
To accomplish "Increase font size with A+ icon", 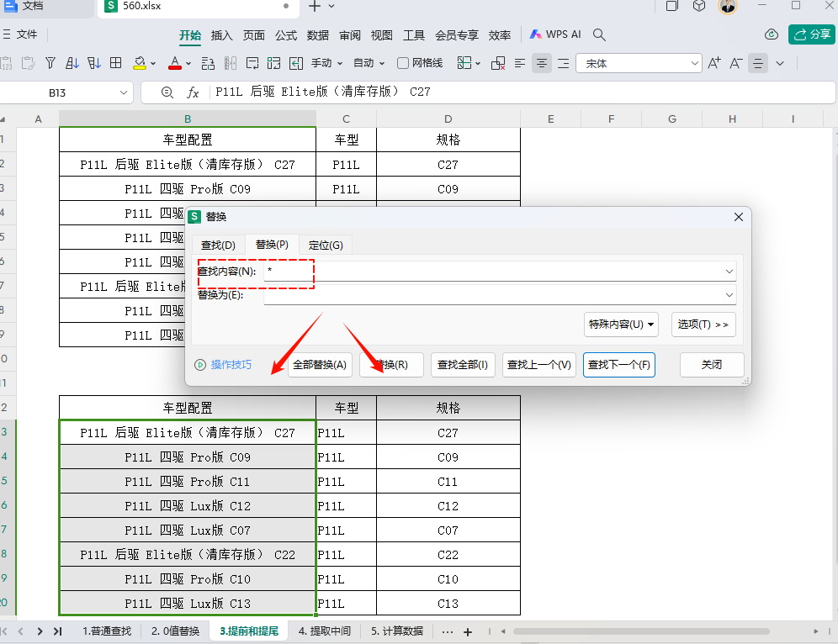I will (714, 63).
